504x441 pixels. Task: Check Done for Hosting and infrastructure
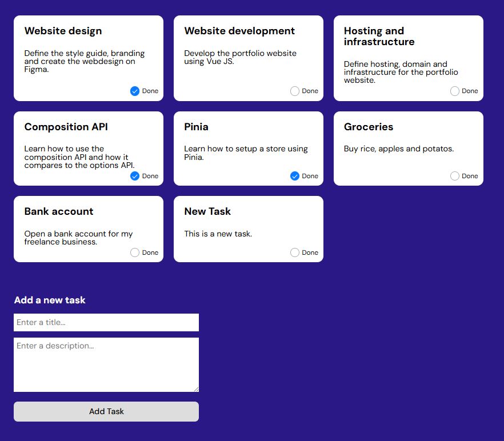click(455, 91)
